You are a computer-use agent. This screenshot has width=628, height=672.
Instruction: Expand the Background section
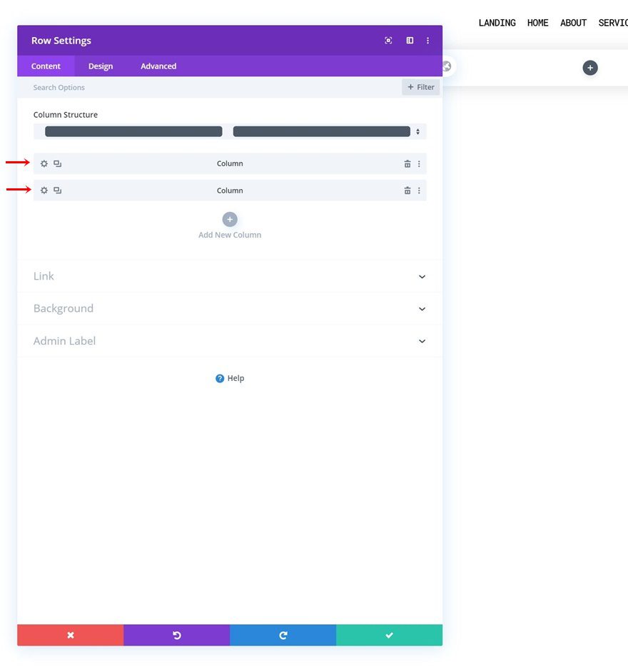(x=230, y=308)
